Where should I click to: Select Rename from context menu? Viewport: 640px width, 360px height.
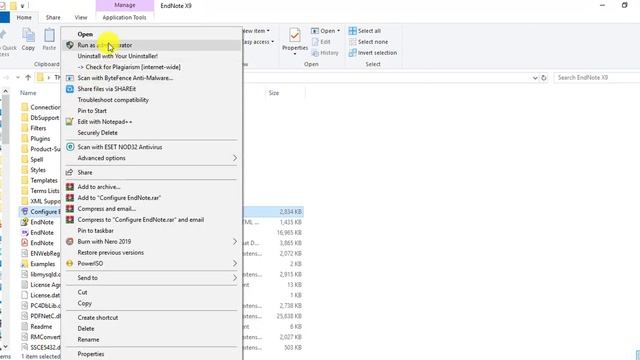click(x=89, y=340)
